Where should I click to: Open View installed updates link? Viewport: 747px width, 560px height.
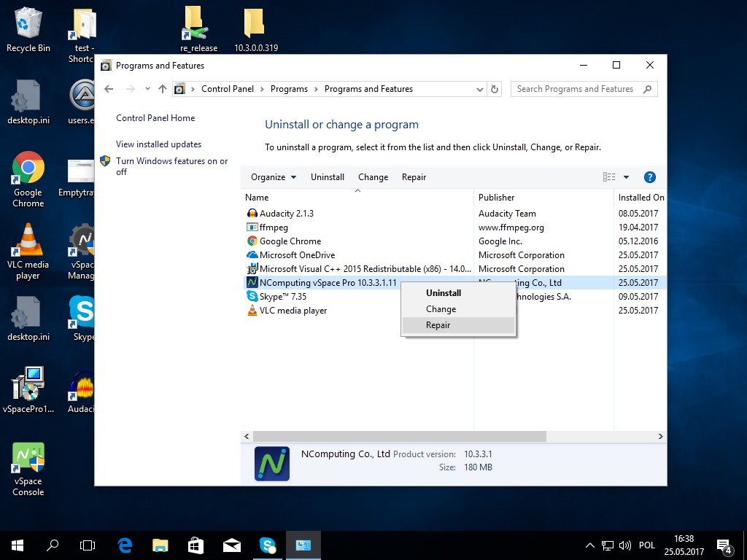pos(158,144)
